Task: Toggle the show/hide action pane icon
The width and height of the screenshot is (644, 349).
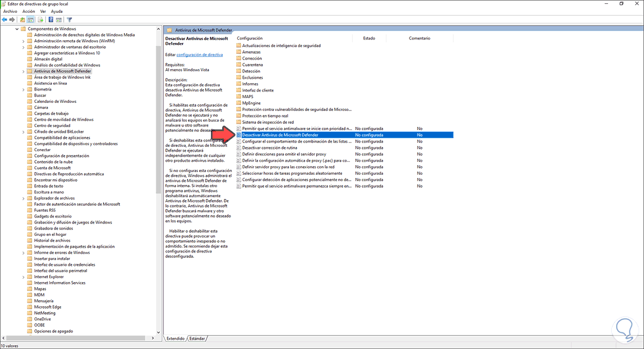Action: coord(58,20)
